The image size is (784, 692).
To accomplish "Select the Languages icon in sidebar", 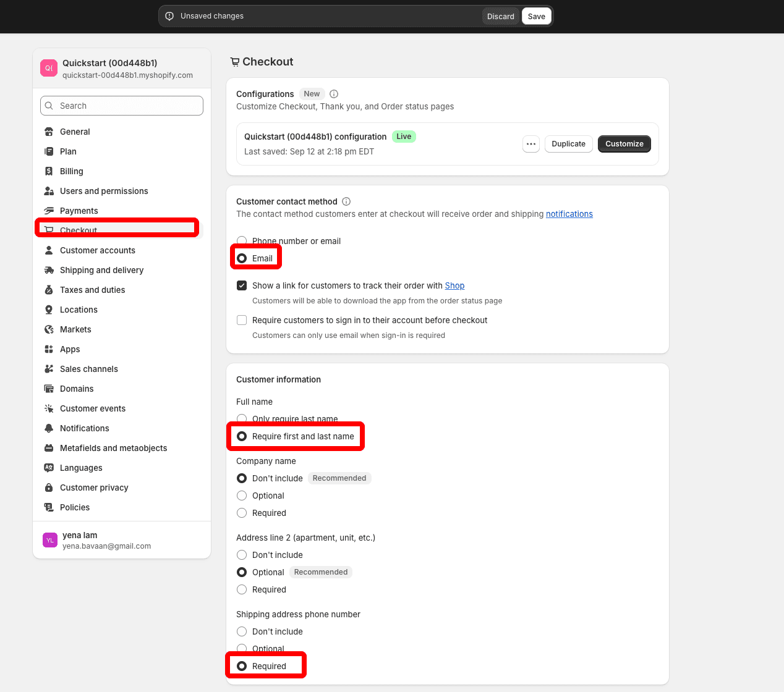I will [x=49, y=468].
